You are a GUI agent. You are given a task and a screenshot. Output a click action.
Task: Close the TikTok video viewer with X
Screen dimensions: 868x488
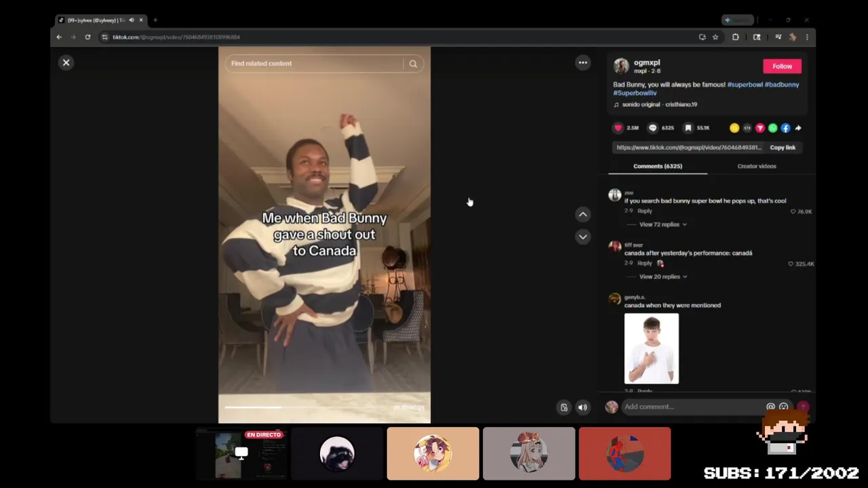tap(66, 62)
